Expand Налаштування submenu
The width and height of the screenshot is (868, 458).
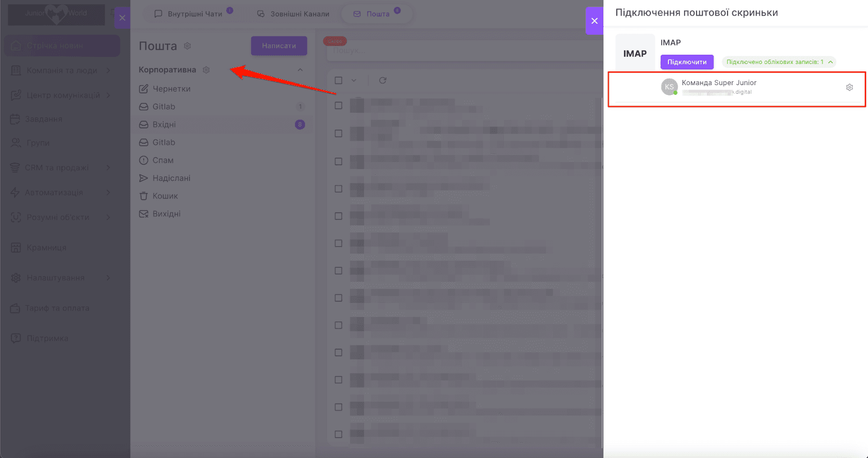click(108, 278)
